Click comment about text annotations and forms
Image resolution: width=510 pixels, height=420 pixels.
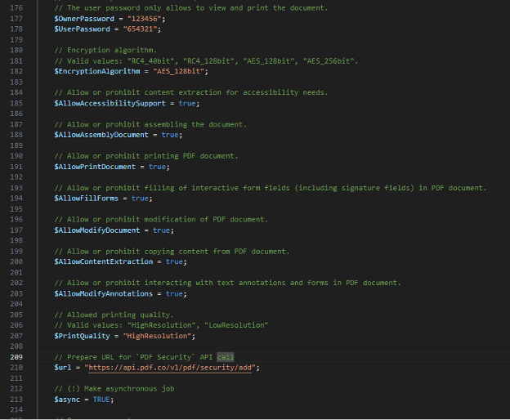click(x=228, y=283)
